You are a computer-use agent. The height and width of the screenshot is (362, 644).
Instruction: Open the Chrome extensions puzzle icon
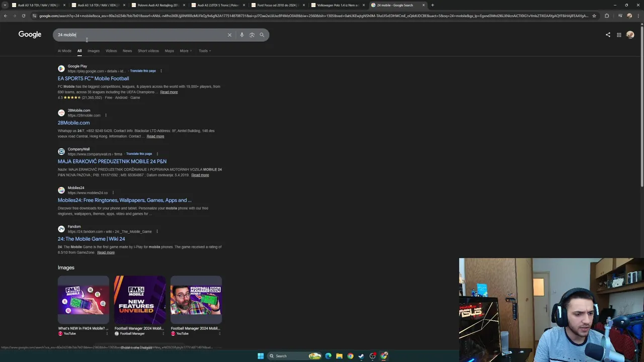[607, 16]
